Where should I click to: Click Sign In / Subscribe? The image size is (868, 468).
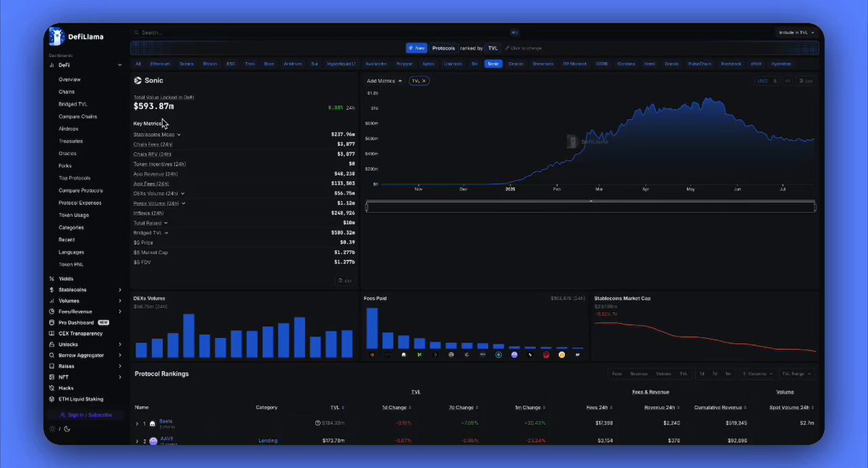click(84, 415)
